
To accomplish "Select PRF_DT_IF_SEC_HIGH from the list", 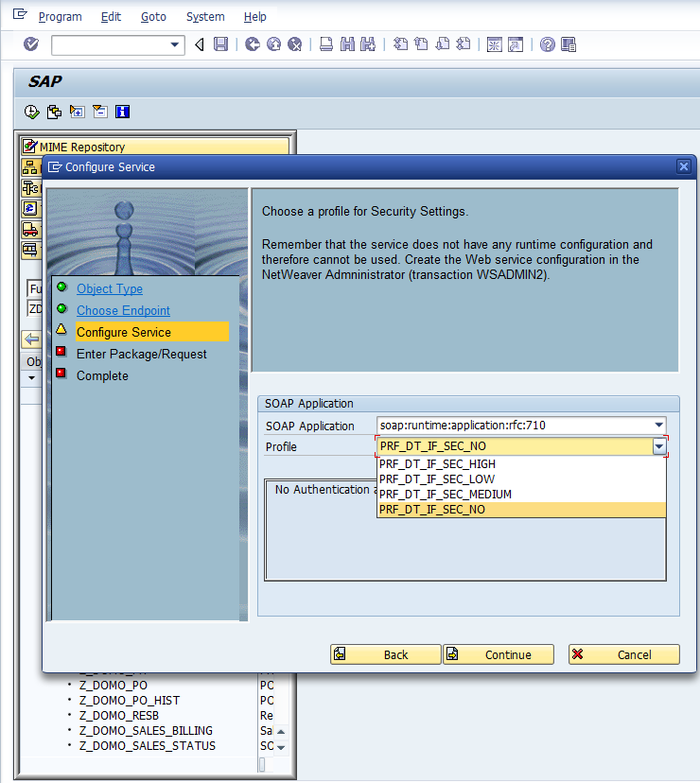I will [437, 464].
